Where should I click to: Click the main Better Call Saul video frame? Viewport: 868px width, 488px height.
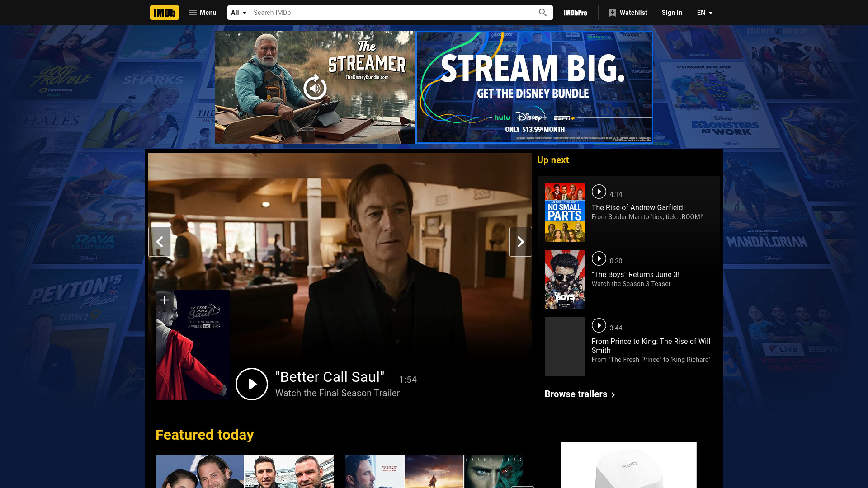click(x=340, y=261)
